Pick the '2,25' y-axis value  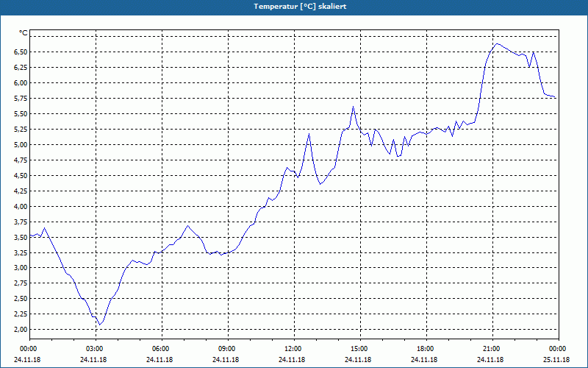(21, 314)
